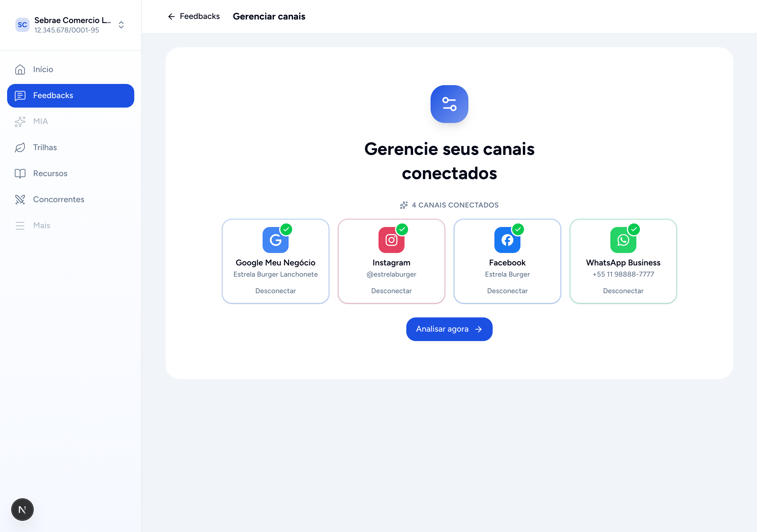Image resolution: width=757 pixels, height=532 pixels.
Task: Expand the Mais menu entry
Action: coord(71,226)
